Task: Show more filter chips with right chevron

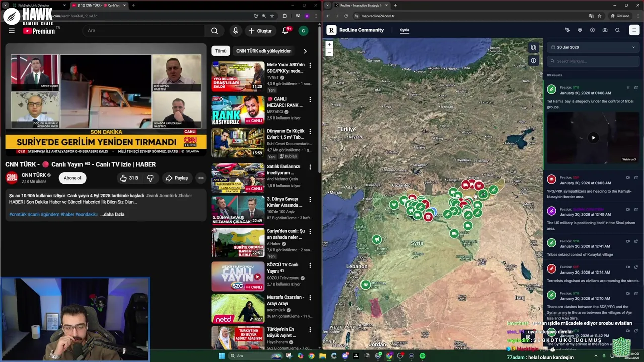Action: (305, 51)
